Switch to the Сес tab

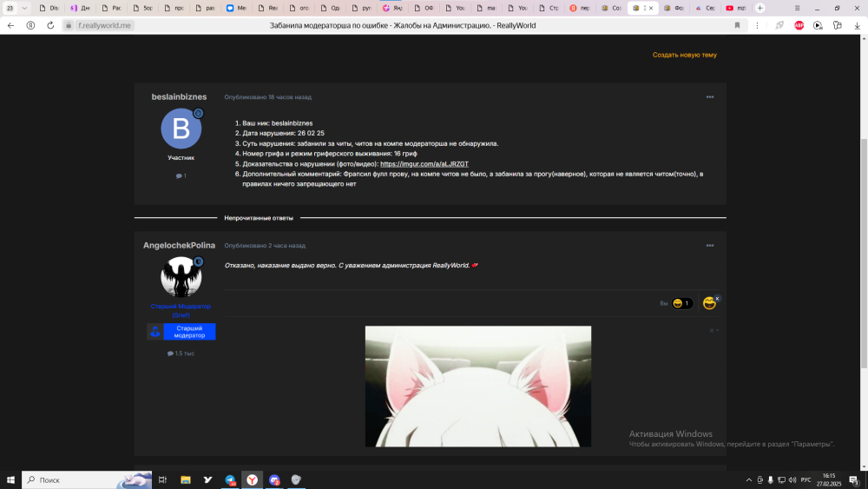point(705,9)
